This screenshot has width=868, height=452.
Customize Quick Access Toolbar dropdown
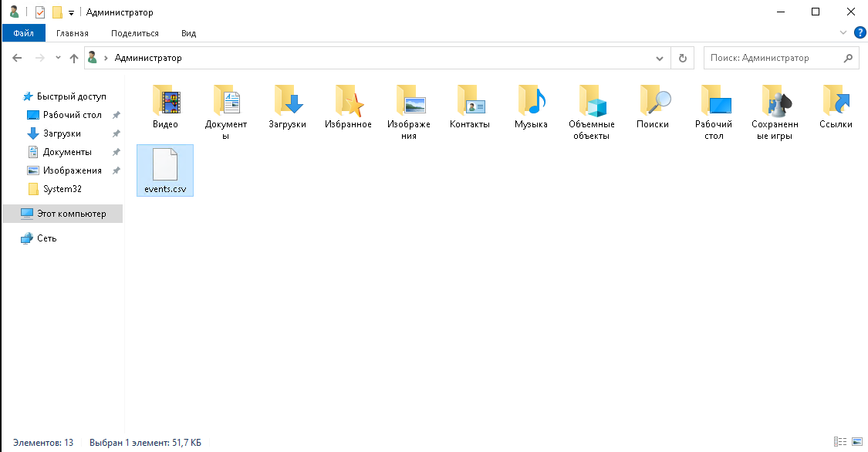(71, 12)
